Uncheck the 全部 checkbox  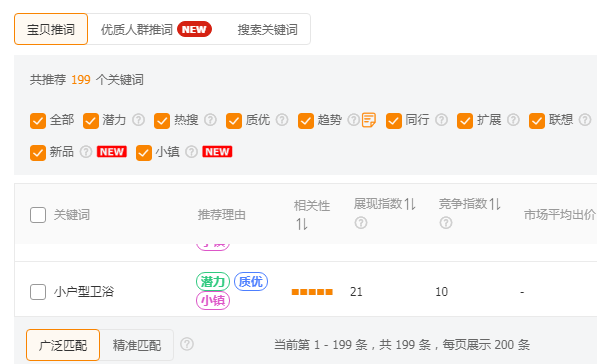tap(38, 121)
